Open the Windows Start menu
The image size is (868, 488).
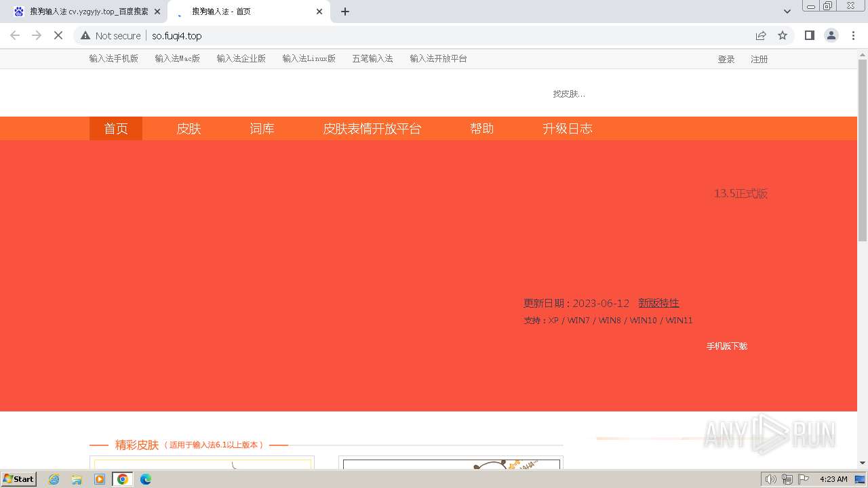click(19, 479)
